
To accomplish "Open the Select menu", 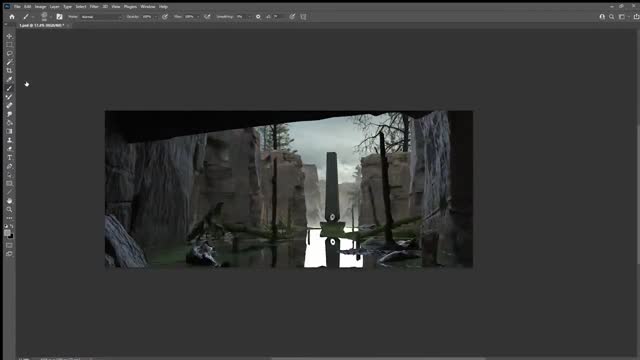I will coord(81,7).
